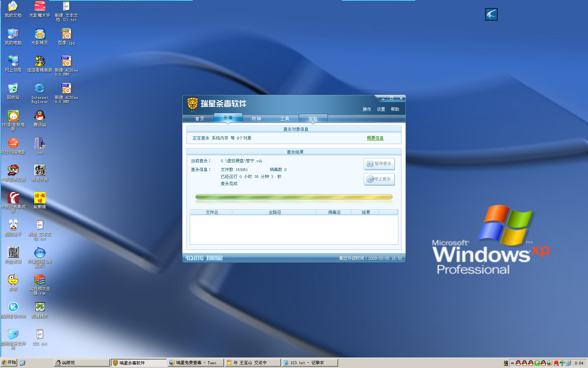Viewport: 588px width, 368px height.
Task: Open the 帮助 menu
Action: [395, 109]
